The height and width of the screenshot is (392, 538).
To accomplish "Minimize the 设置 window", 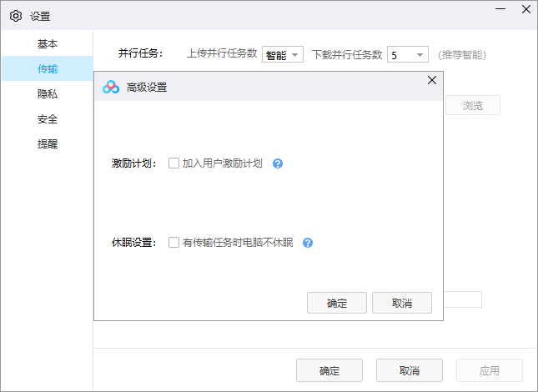I will tap(500, 9).
